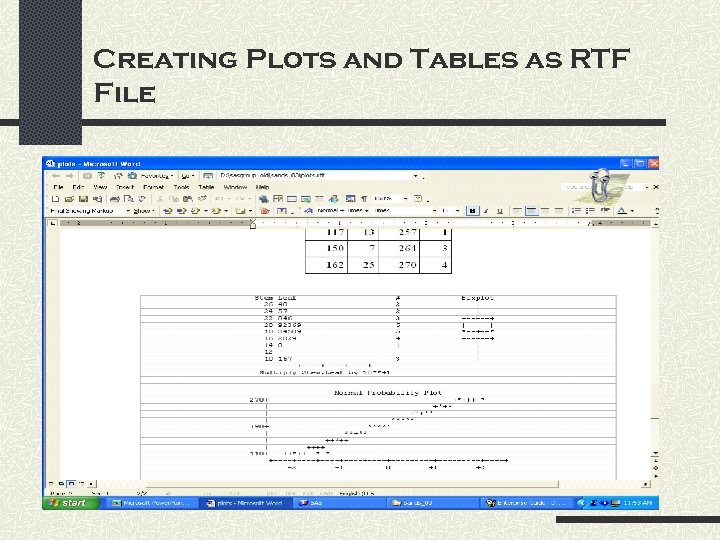
Task: Click the Font Color button
Action: pos(622,211)
